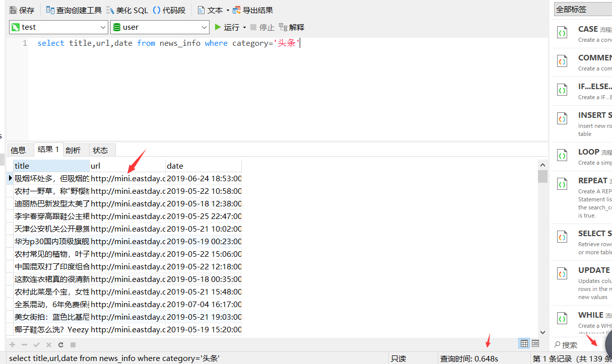Click the 文本 text toolbar button
The height and width of the screenshot is (364, 612).
tap(211, 10)
